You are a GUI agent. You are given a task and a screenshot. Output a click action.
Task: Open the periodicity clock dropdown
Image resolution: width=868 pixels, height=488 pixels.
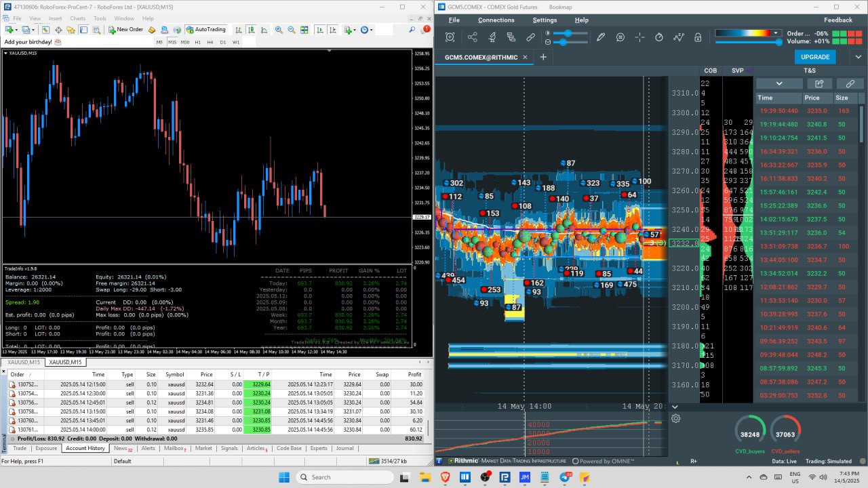(x=367, y=30)
